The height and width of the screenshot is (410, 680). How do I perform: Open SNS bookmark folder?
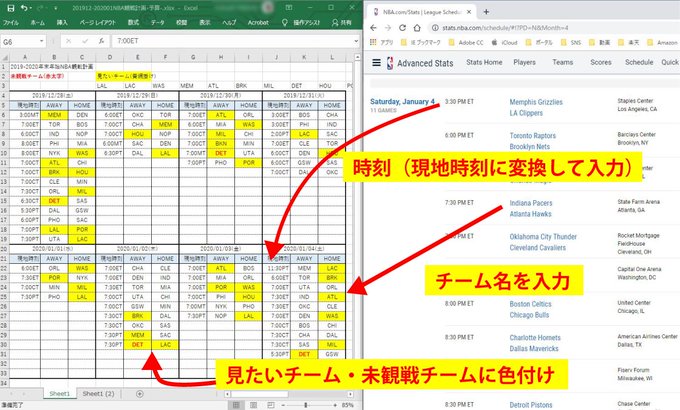(x=571, y=43)
